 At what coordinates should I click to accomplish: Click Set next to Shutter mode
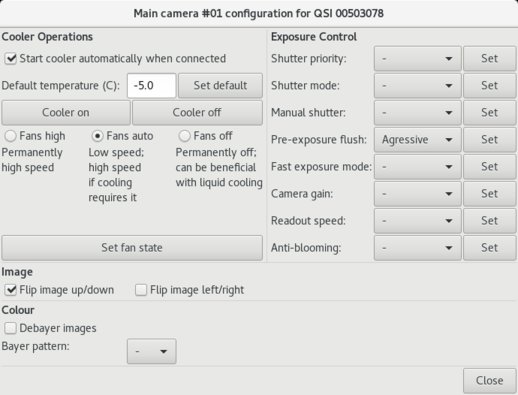(x=489, y=86)
